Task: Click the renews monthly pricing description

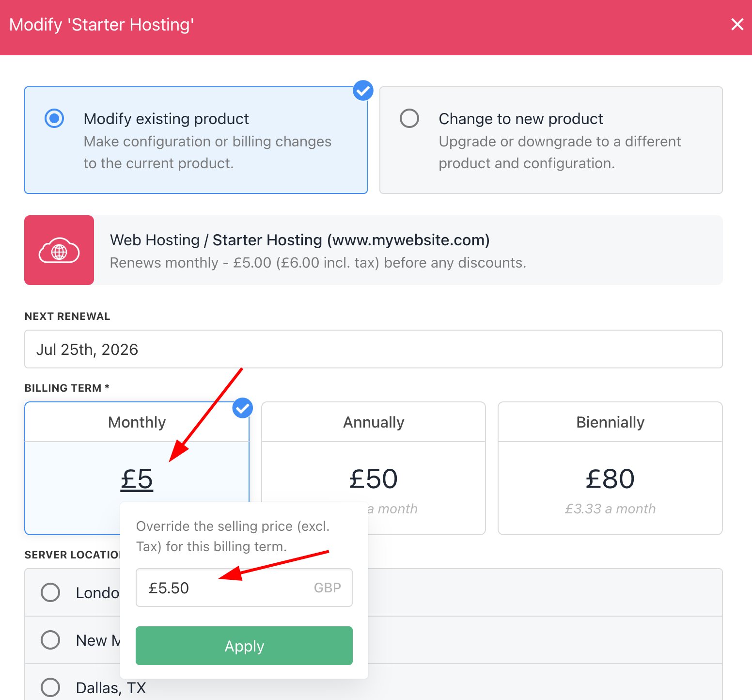Action: point(318,263)
